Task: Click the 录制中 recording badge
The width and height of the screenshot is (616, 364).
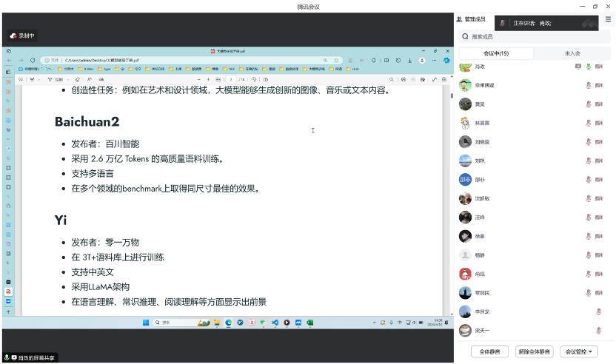Action: [x=23, y=36]
